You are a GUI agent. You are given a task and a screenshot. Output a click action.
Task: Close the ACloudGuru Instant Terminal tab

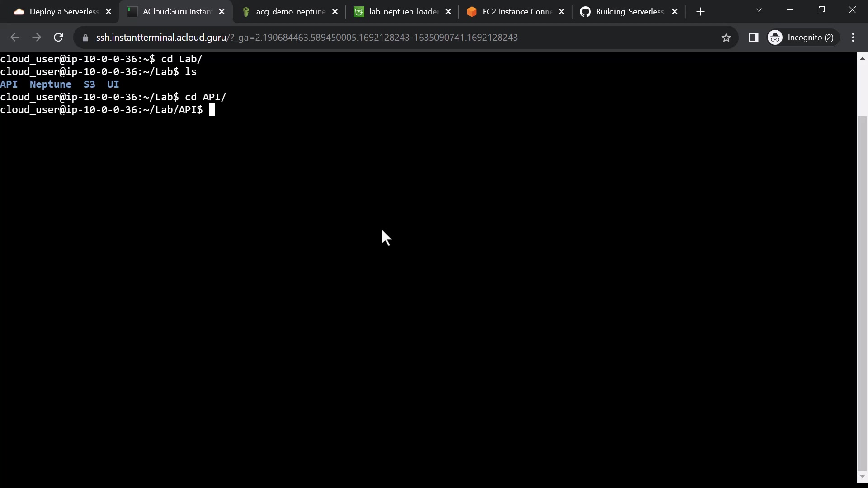[222, 12]
